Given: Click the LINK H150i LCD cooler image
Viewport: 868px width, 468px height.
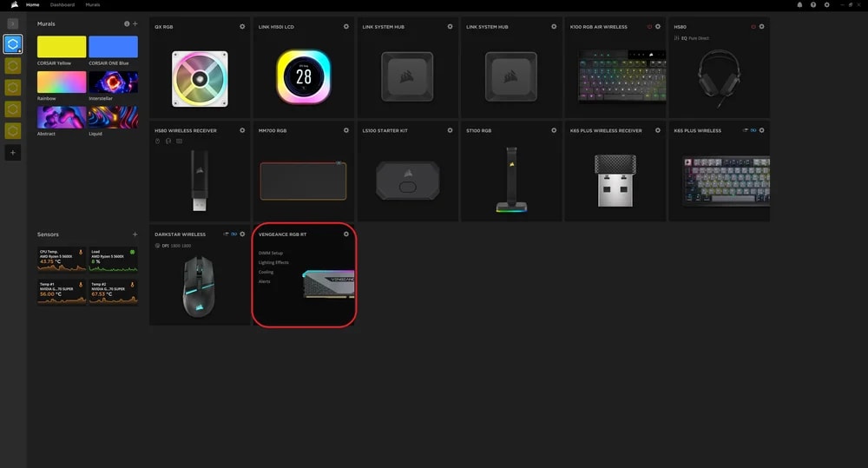Looking at the screenshot, I should pyautogui.click(x=303, y=77).
